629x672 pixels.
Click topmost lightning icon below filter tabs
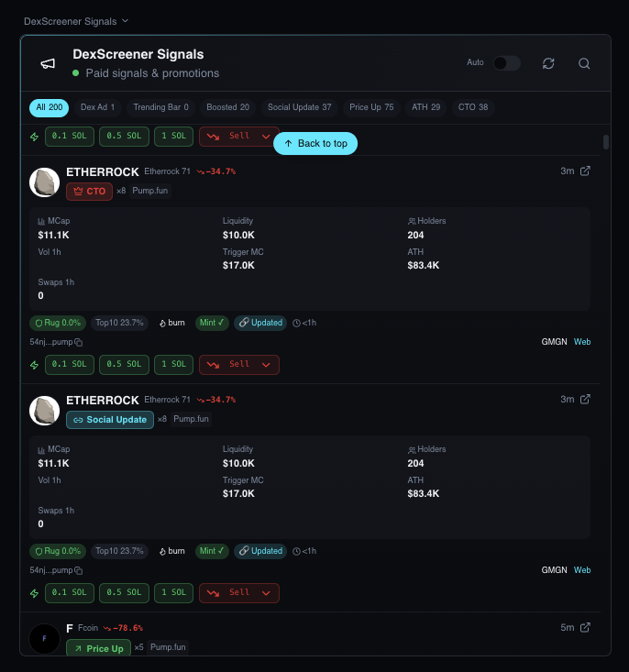(x=34, y=137)
